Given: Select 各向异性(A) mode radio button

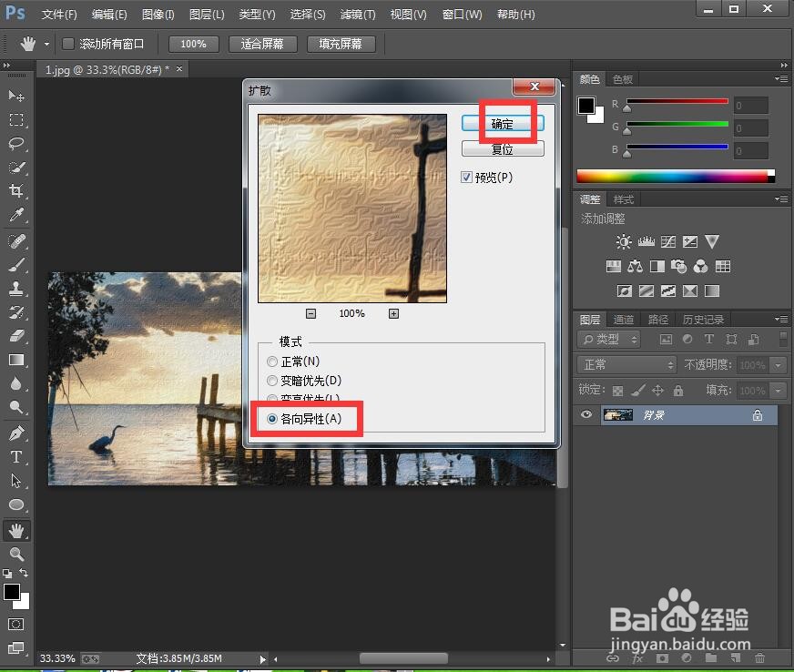Looking at the screenshot, I should pyautogui.click(x=272, y=419).
